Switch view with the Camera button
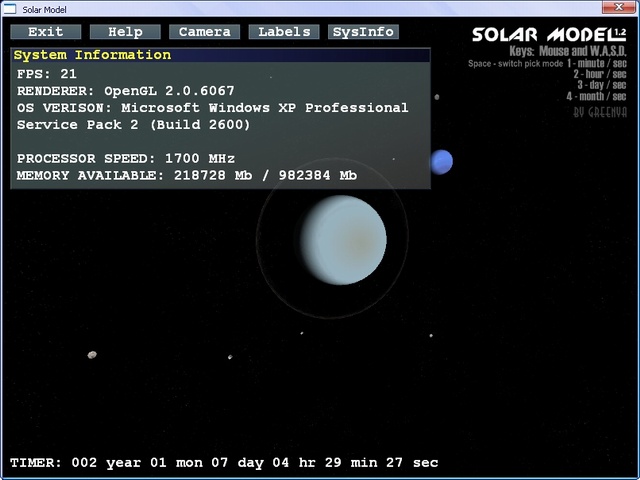 [204, 32]
